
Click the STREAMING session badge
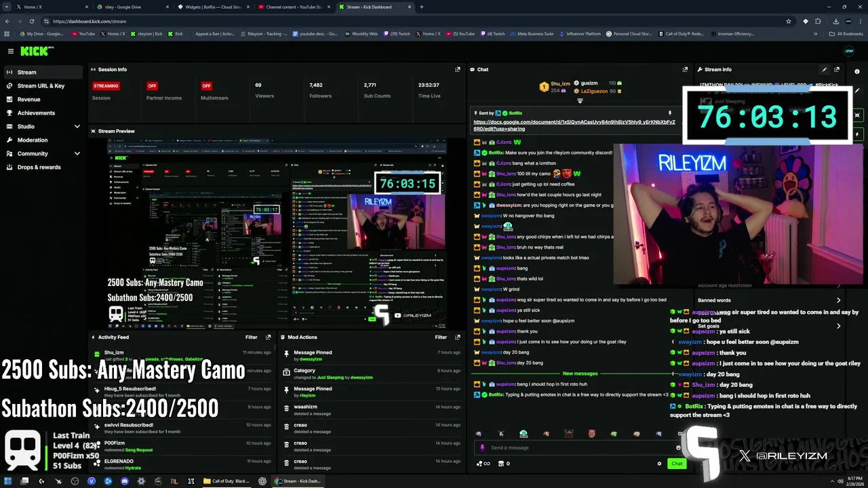point(106,85)
